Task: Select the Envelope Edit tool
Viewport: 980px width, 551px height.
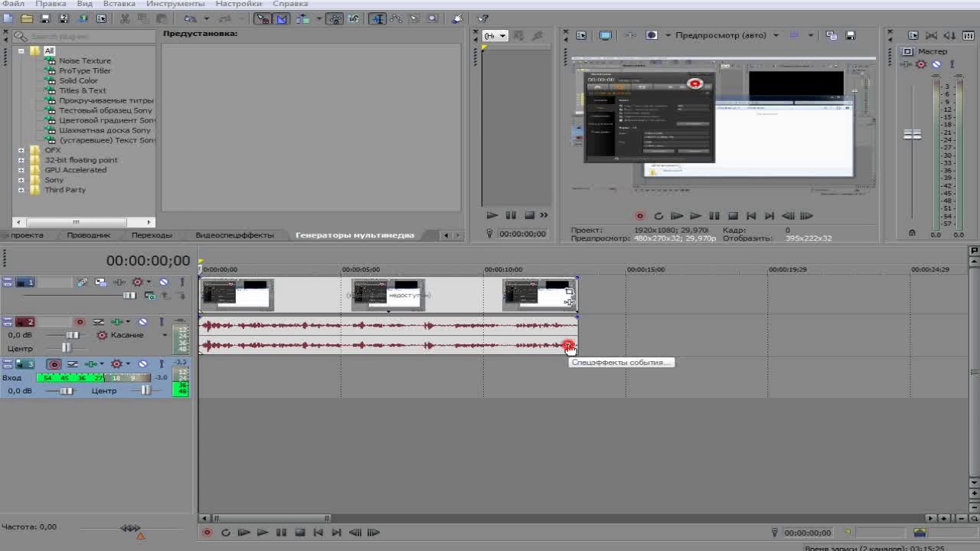Action: [396, 18]
